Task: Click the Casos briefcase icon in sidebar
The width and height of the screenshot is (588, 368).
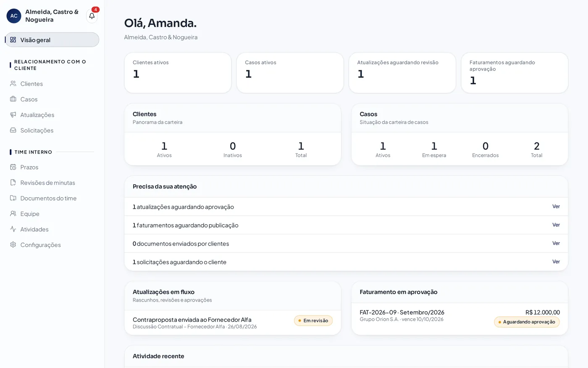Action: pyautogui.click(x=13, y=99)
